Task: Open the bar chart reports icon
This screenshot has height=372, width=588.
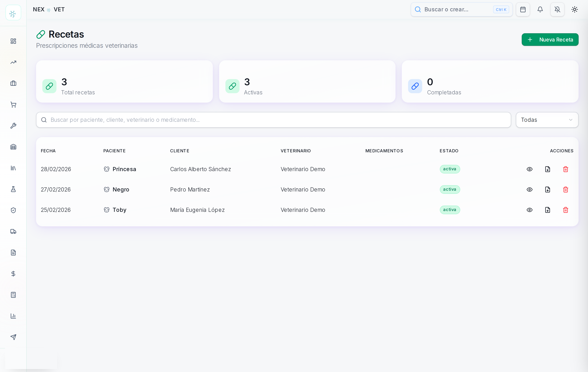Action: [13, 316]
